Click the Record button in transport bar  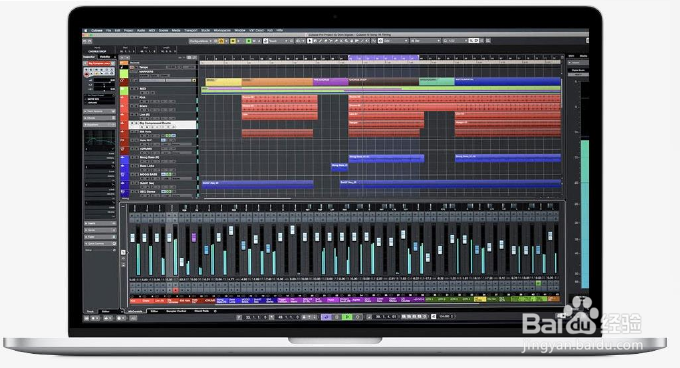pyautogui.click(x=357, y=317)
